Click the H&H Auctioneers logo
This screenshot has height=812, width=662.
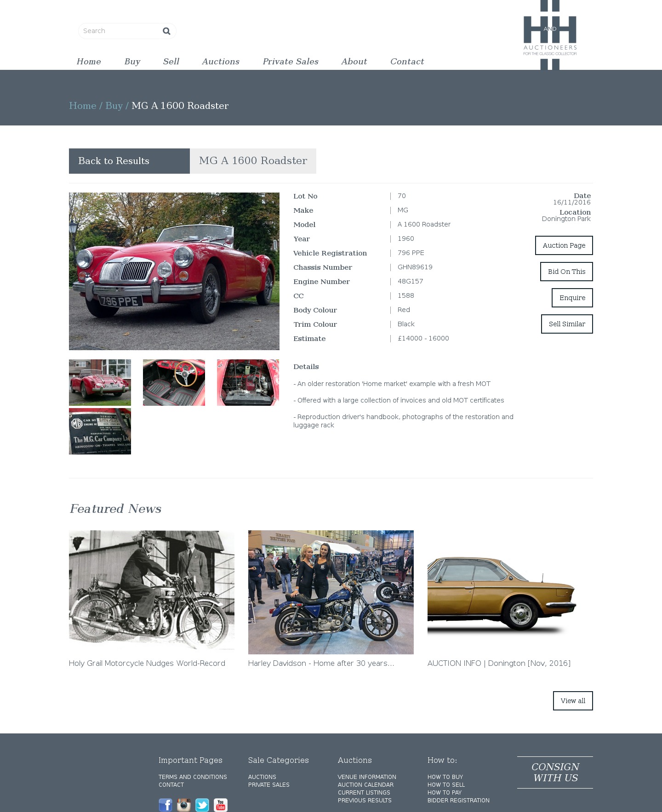click(550, 35)
